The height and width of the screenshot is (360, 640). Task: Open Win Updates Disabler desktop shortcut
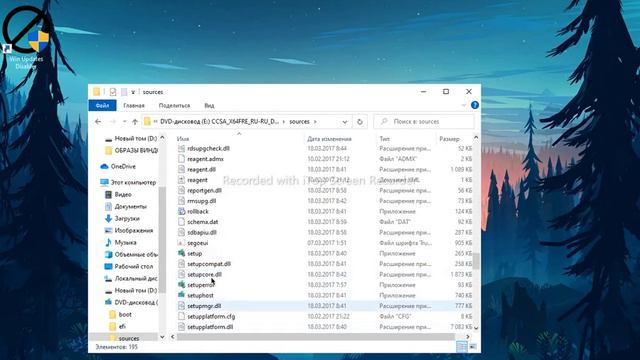pyautogui.click(x=26, y=37)
